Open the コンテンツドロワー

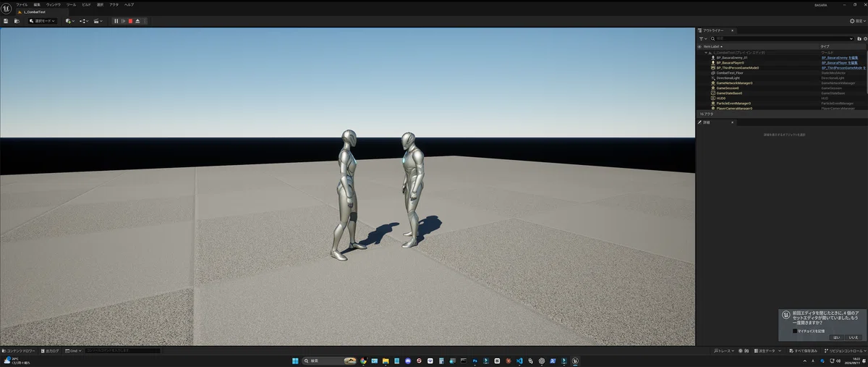click(x=19, y=350)
